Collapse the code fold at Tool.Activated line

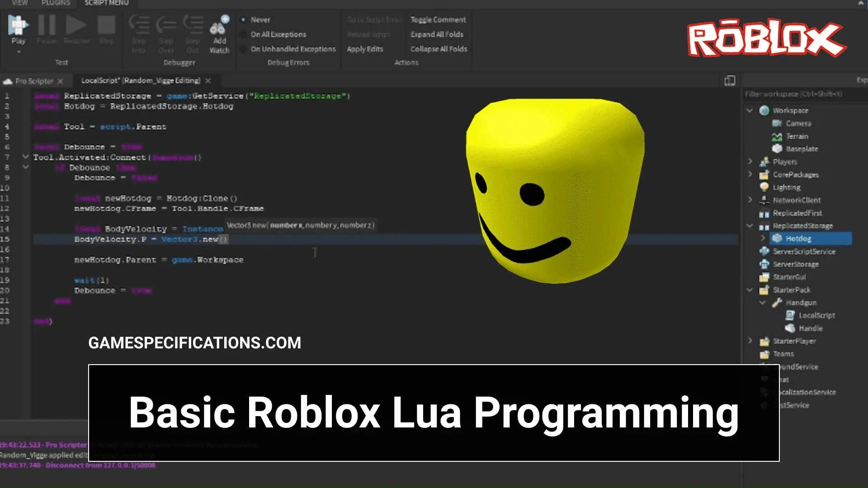click(x=26, y=157)
